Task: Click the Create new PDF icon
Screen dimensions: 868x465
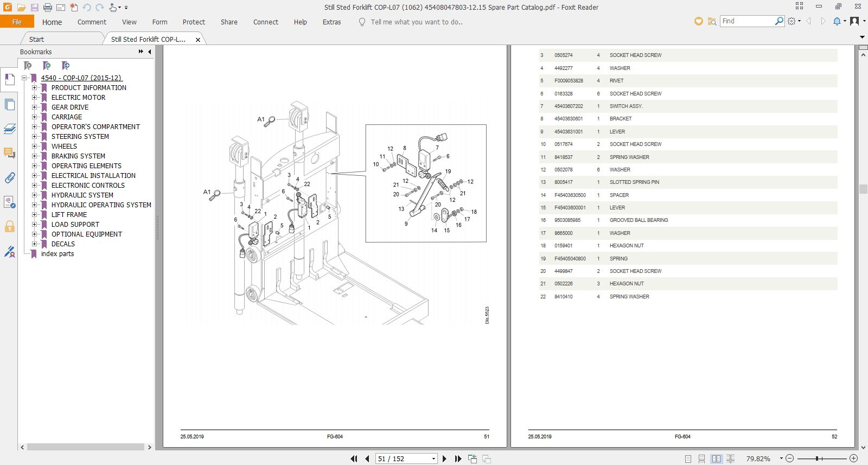Action: click(x=74, y=8)
